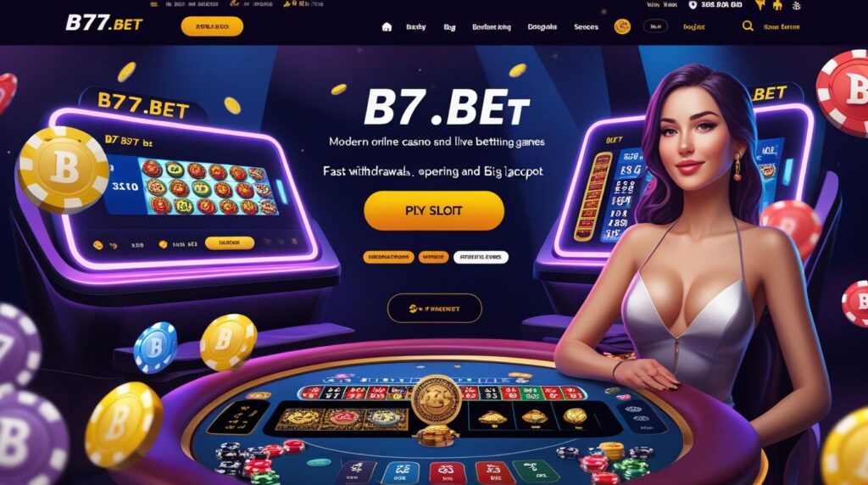Select the white pill tag under the play button
Screen dimensions: 868x485
click(481, 257)
